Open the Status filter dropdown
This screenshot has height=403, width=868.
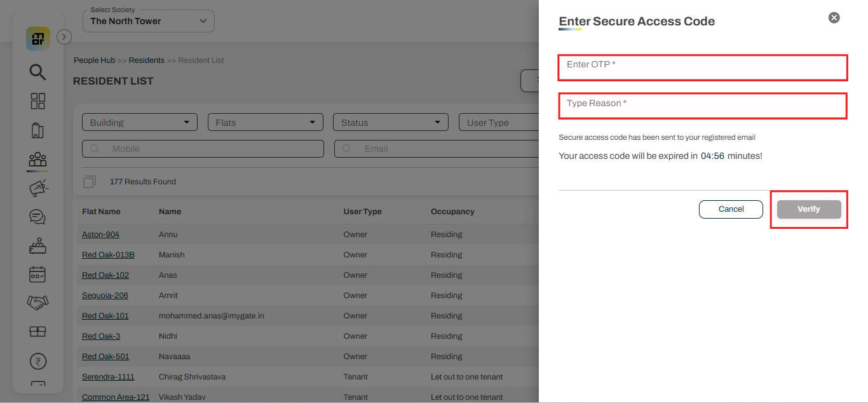(x=391, y=122)
